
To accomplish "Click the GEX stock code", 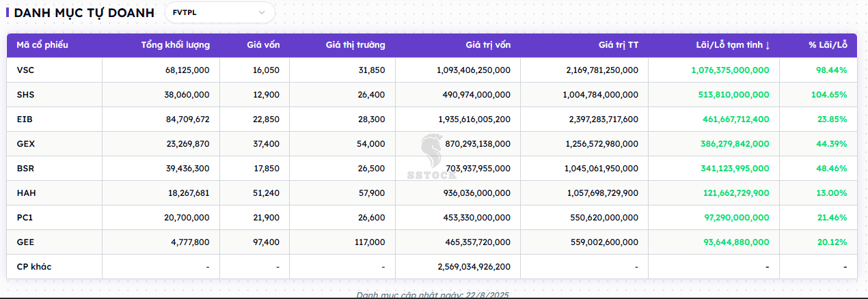I will [x=25, y=144].
